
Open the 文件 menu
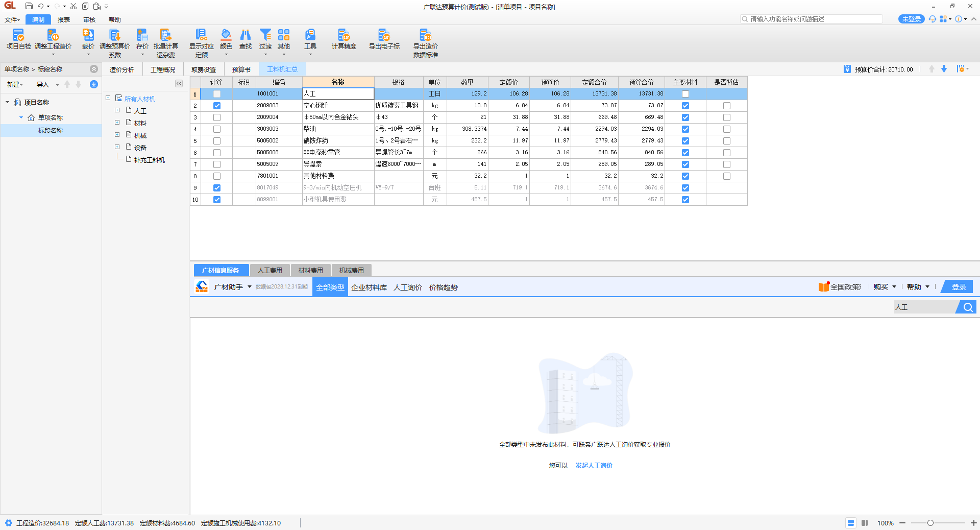12,19
